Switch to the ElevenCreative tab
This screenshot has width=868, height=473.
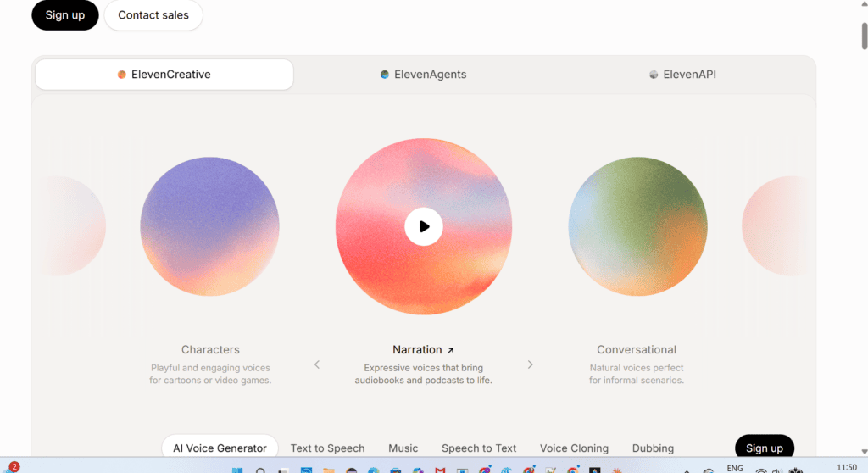pos(164,75)
